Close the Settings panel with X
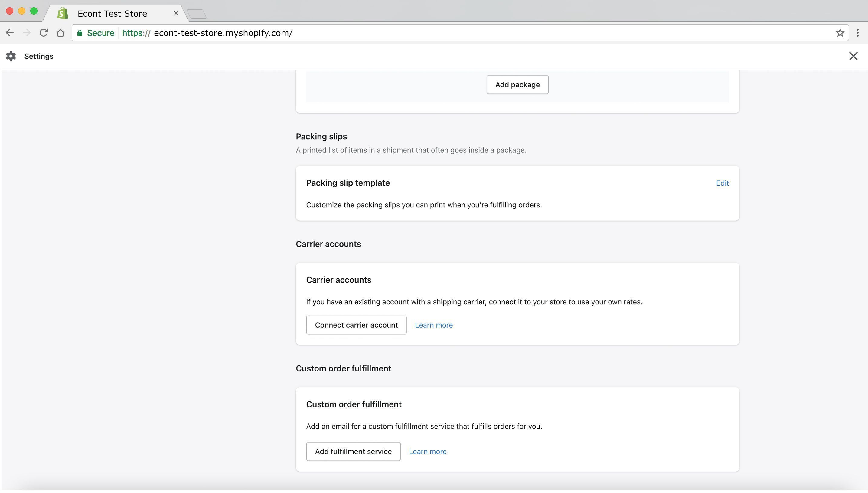This screenshot has height=493, width=868. click(x=853, y=56)
